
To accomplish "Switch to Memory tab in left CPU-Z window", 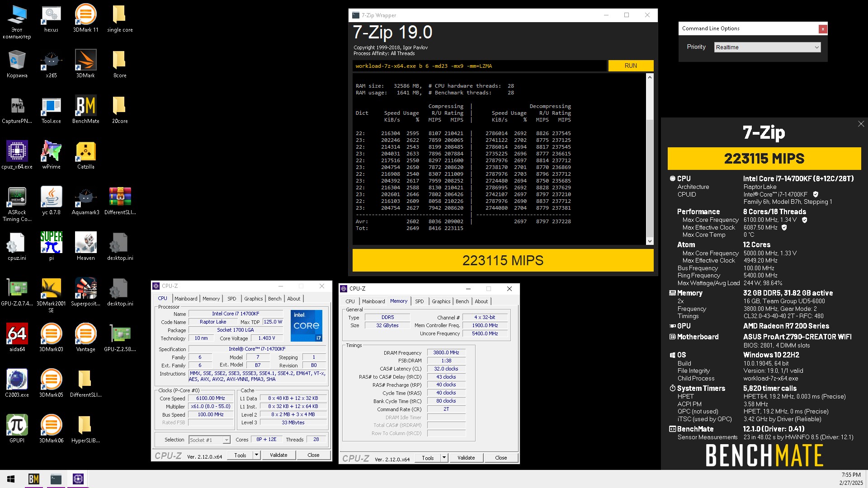I will (211, 299).
